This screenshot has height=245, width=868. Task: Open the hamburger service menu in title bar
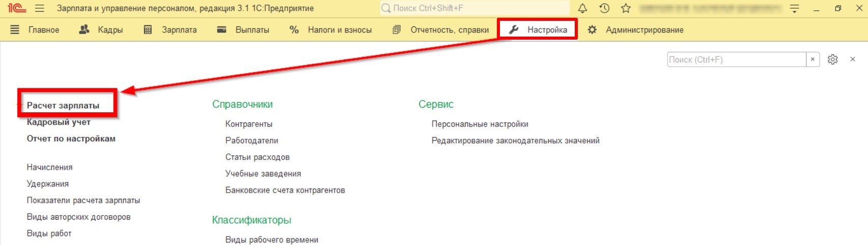[x=39, y=8]
